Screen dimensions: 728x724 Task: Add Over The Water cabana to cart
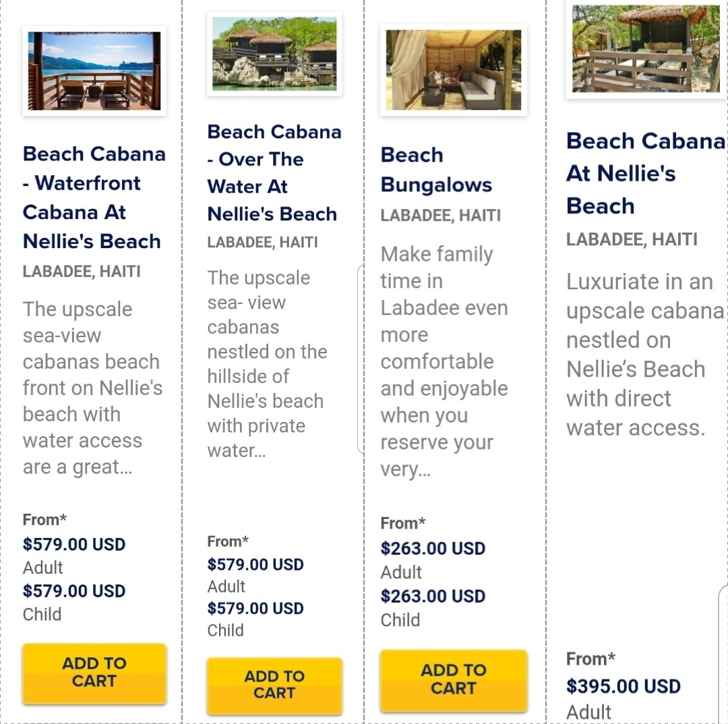click(274, 684)
